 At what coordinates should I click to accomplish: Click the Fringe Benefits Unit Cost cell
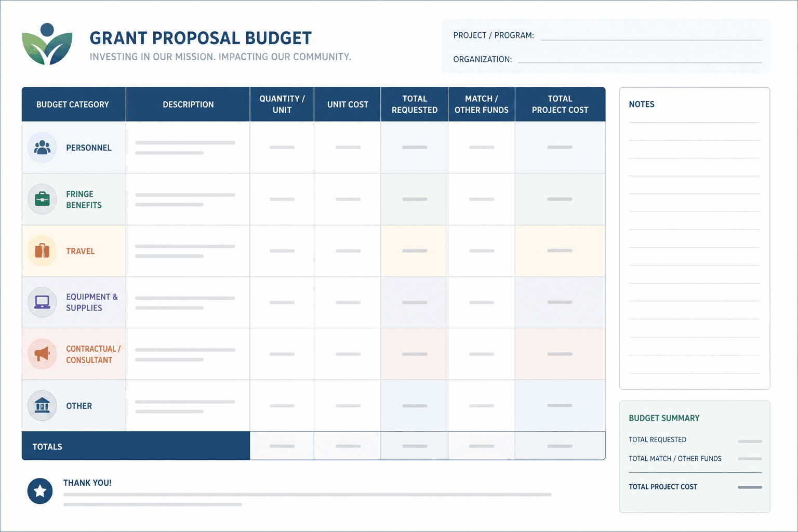coord(348,199)
